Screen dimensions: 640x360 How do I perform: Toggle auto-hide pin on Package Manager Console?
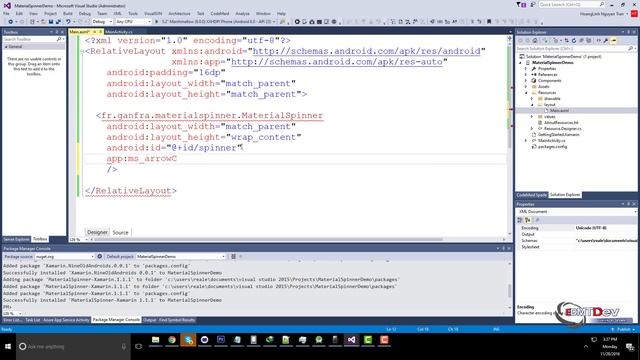pos(503,248)
